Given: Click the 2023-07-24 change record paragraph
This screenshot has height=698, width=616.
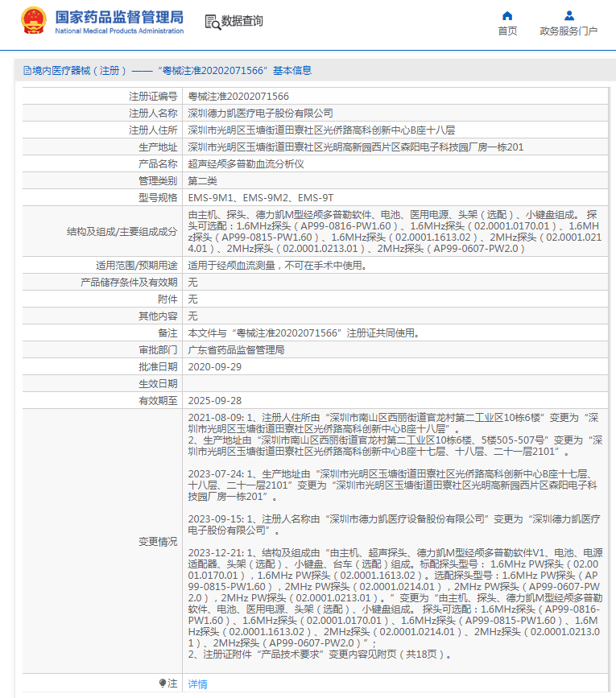Looking at the screenshot, I should [393, 485].
